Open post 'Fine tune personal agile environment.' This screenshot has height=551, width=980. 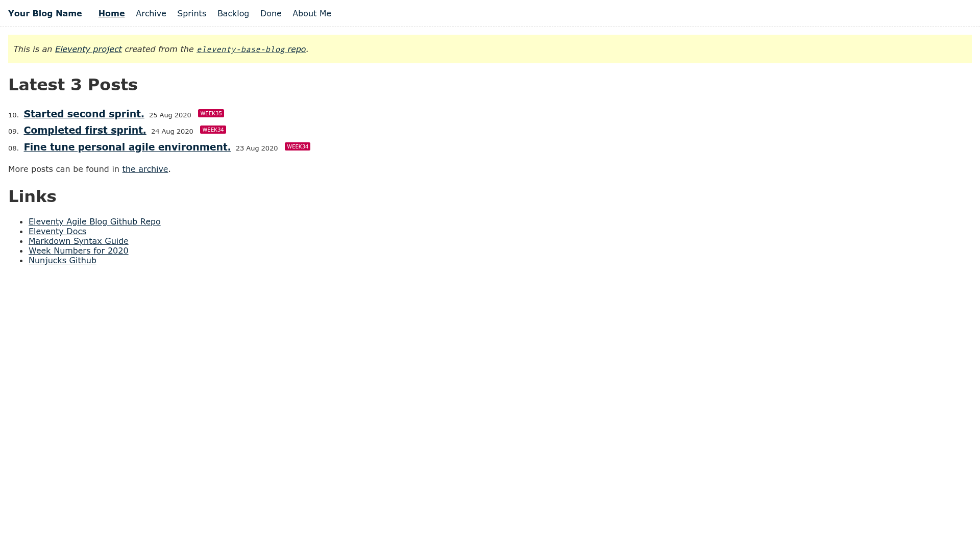coord(127,147)
